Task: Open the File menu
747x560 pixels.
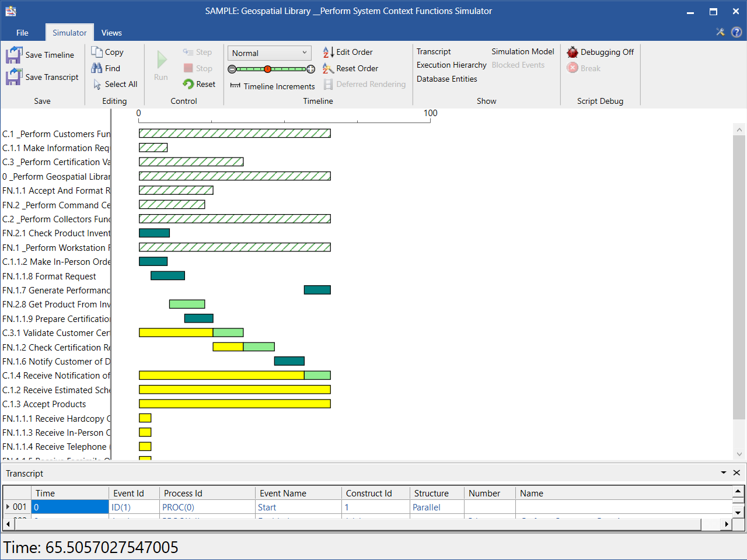Action: coord(22,33)
